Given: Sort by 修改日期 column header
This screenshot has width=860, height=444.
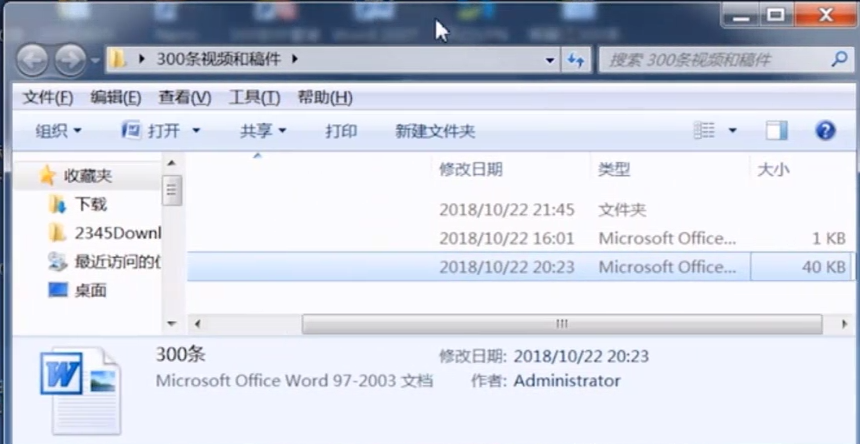Looking at the screenshot, I should click(471, 170).
